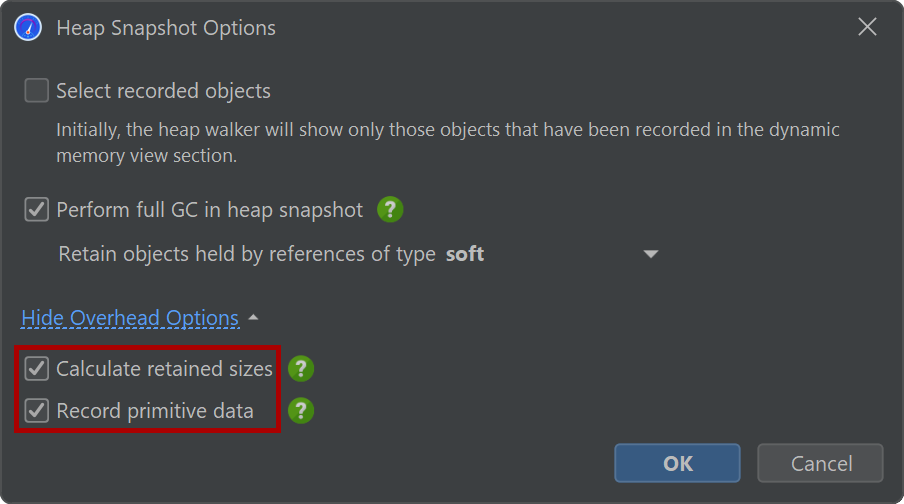The image size is (904, 504).
Task: Click 'Retain objects held by references' label
Action: click(247, 254)
